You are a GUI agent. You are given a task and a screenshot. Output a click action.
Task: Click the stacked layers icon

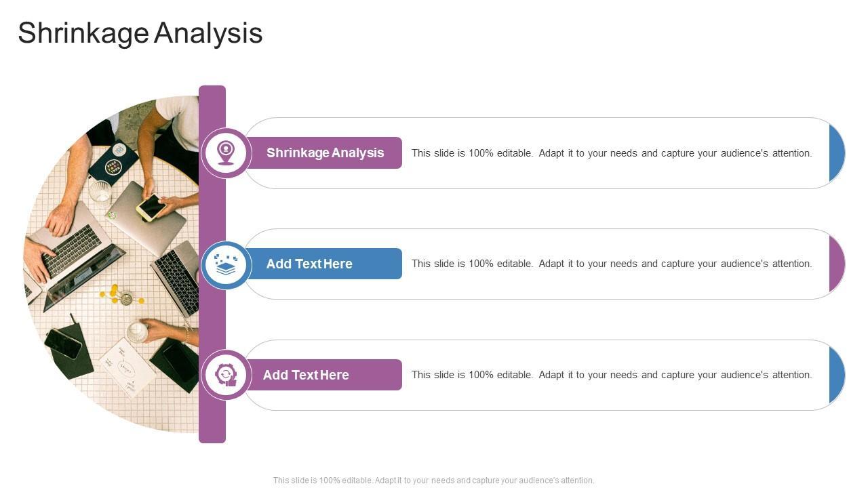(226, 264)
